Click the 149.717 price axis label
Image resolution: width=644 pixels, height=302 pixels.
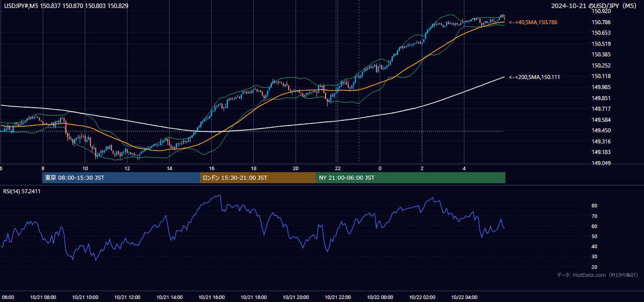point(602,109)
